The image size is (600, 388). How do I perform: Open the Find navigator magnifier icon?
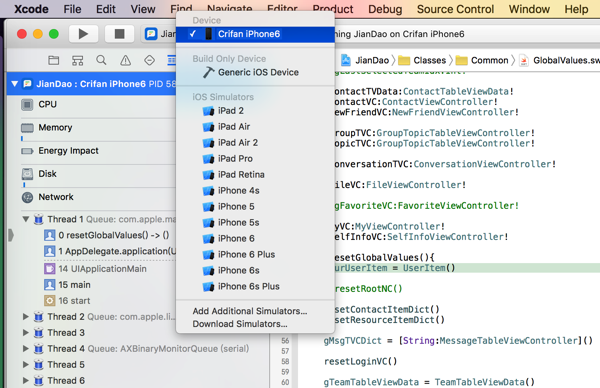coord(101,60)
